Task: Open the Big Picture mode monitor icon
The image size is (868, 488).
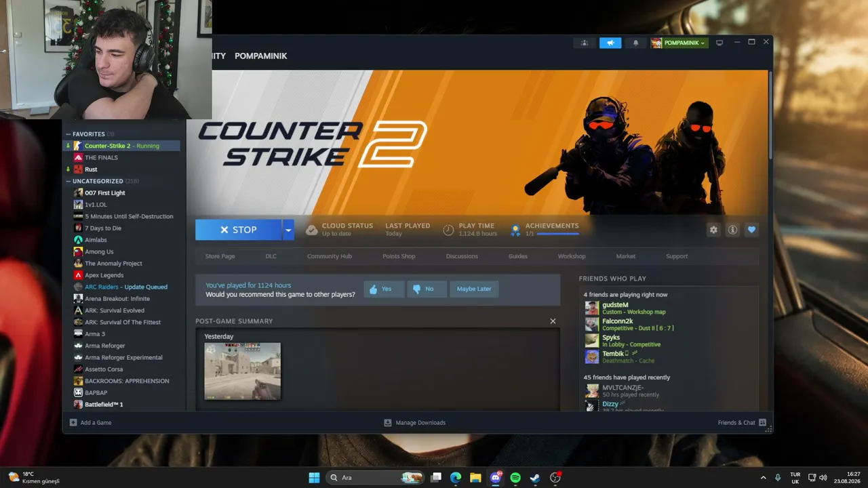Action: coord(719,43)
